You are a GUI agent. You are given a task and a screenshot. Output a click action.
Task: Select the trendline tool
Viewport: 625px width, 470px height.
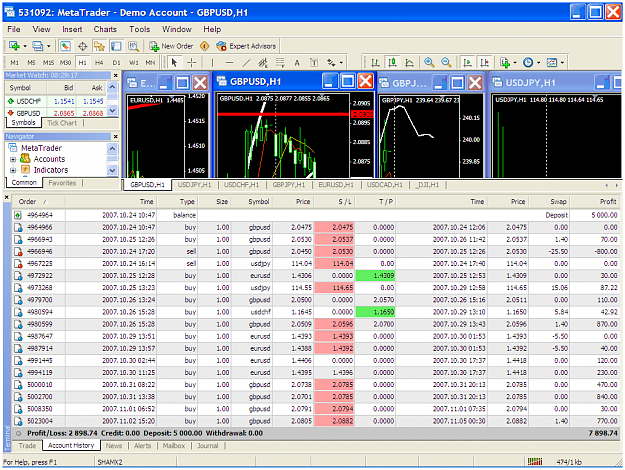click(246, 63)
